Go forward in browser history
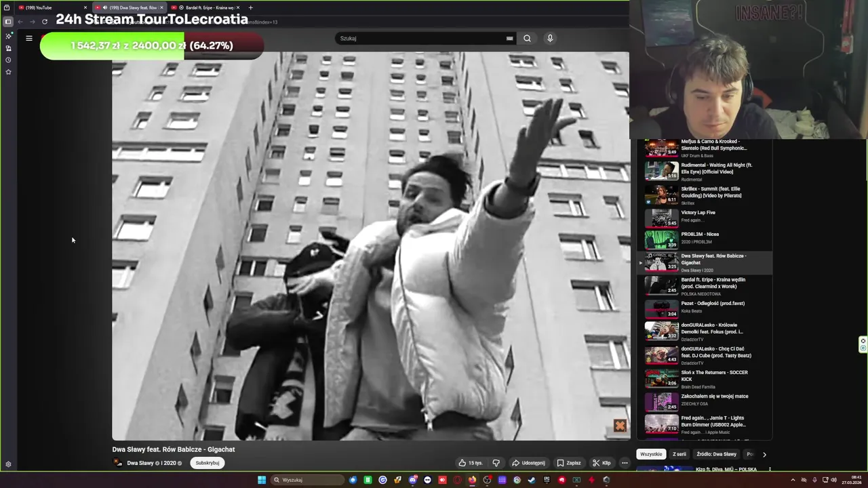The image size is (868, 488). [32, 22]
